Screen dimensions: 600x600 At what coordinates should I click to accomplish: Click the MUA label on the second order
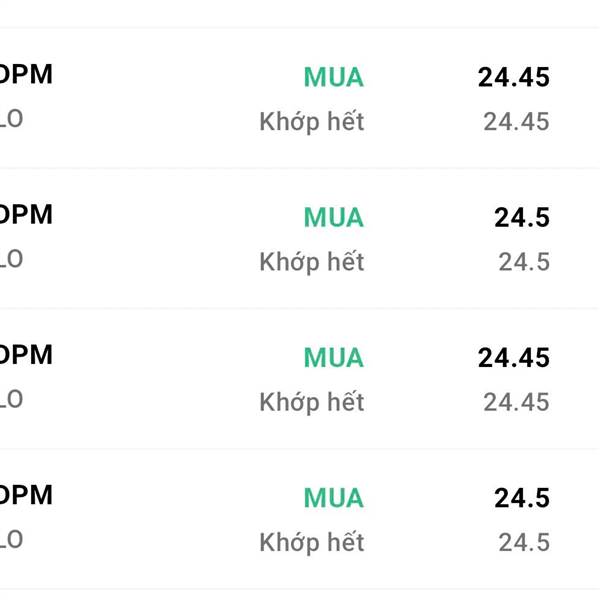(x=334, y=218)
